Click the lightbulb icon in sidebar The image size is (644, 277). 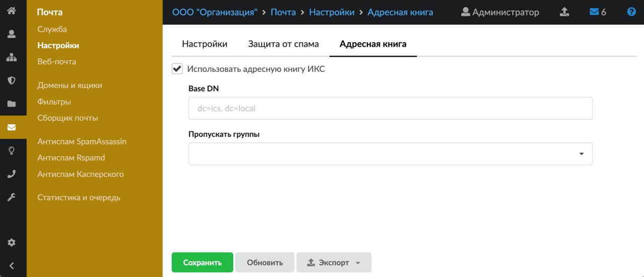click(11, 151)
